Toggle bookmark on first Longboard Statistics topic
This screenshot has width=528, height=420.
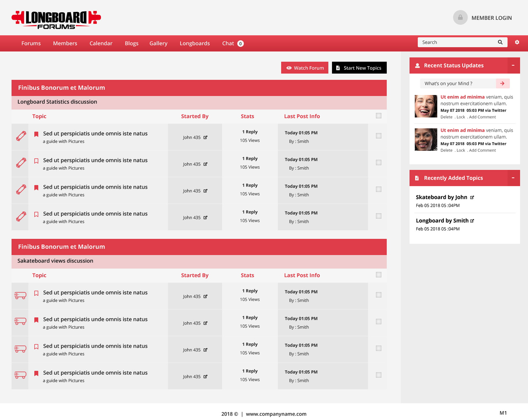pos(36,134)
